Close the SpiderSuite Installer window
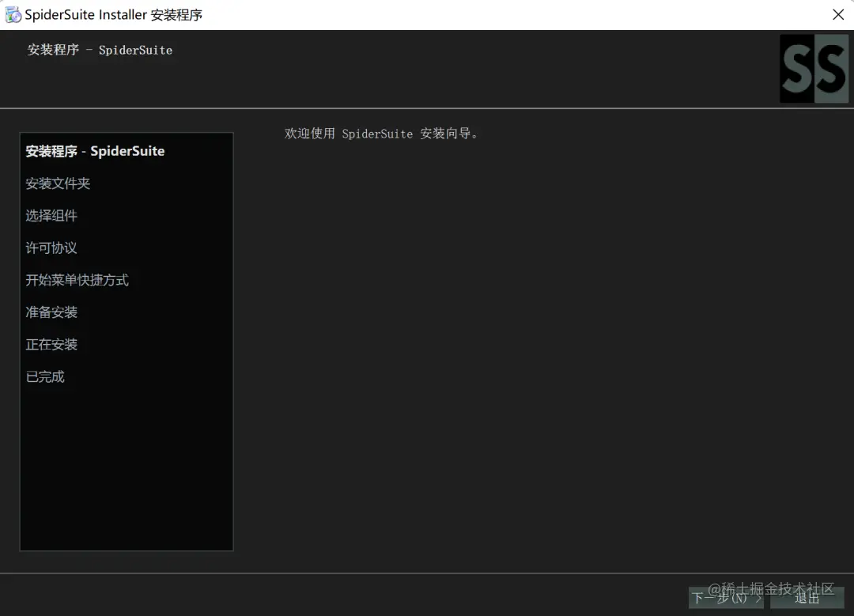Image resolution: width=854 pixels, height=616 pixels. [838, 15]
